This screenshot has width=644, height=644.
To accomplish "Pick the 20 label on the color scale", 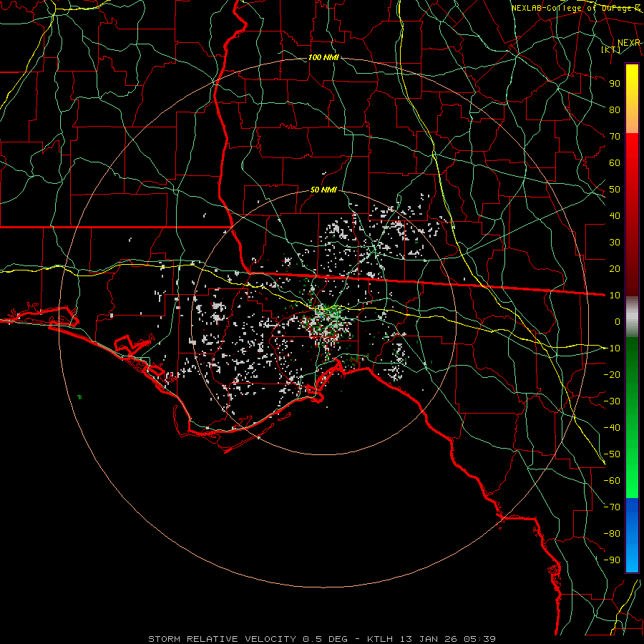I will pos(615,268).
